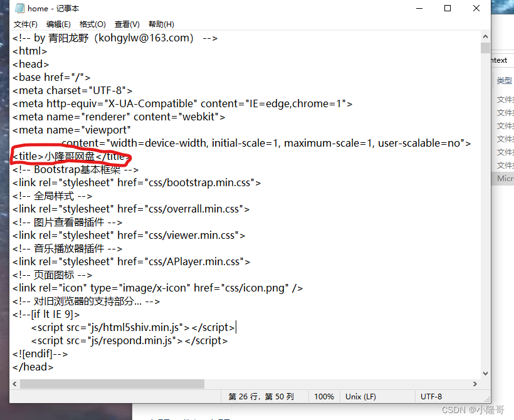Click the meta name="viewport" line
Image resolution: width=514 pixels, height=420 pixels.
tap(72, 130)
